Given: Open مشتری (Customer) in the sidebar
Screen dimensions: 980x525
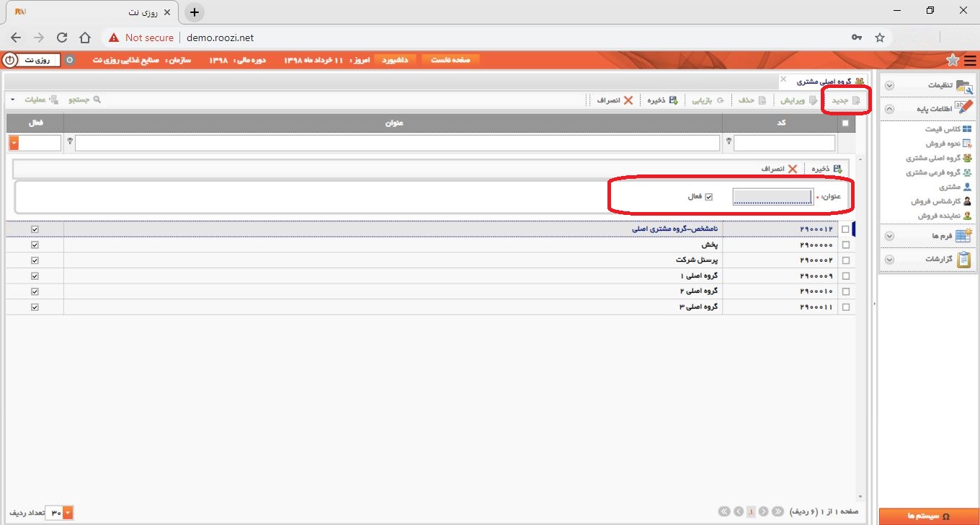Looking at the screenshot, I should click(x=955, y=187).
